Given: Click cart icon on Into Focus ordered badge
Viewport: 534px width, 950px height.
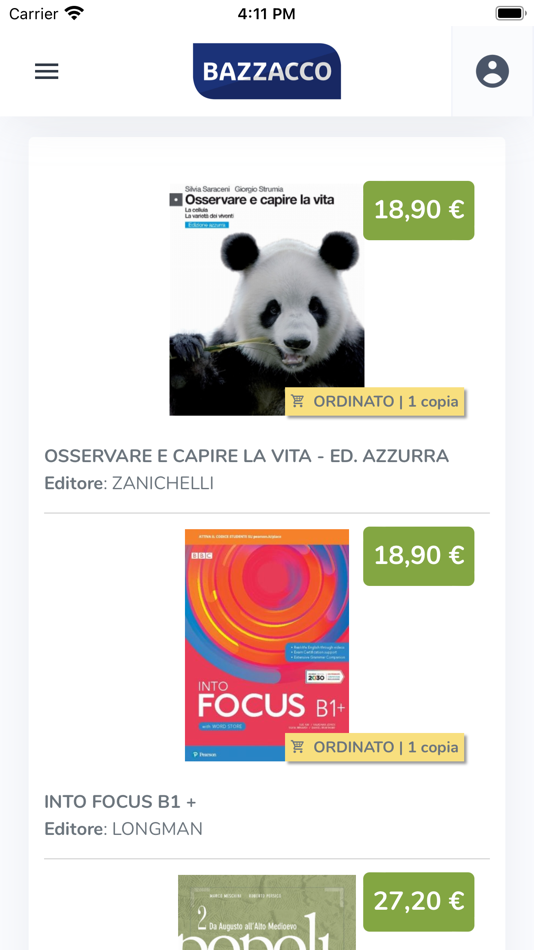Looking at the screenshot, I should (x=297, y=746).
